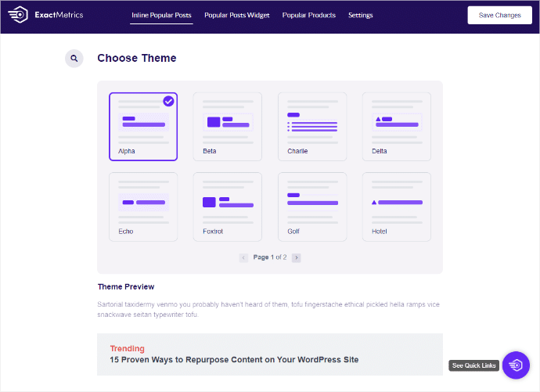Select the Echo theme card
Screen dimensions: 540x392
coord(143,207)
